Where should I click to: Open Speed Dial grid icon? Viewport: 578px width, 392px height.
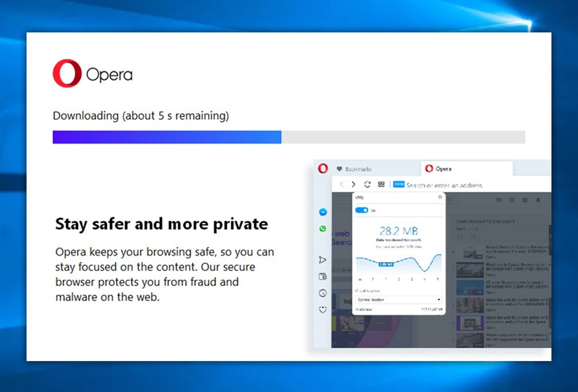click(x=381, y=184)
